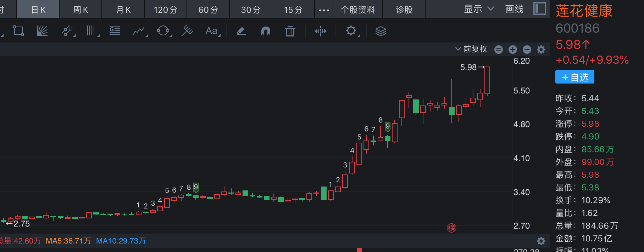Viewport: 644px width, 252px height.
Task: Expand the 显示 dropdown
Action: 479,9
